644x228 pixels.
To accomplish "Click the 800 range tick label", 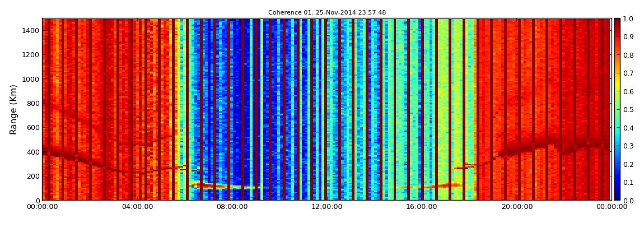I will point(33,103).
